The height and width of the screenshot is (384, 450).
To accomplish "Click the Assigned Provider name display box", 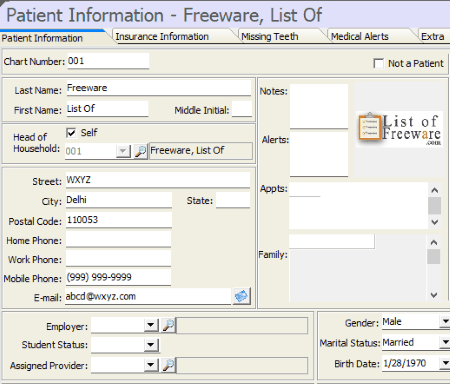I will (x=242, y=366).
